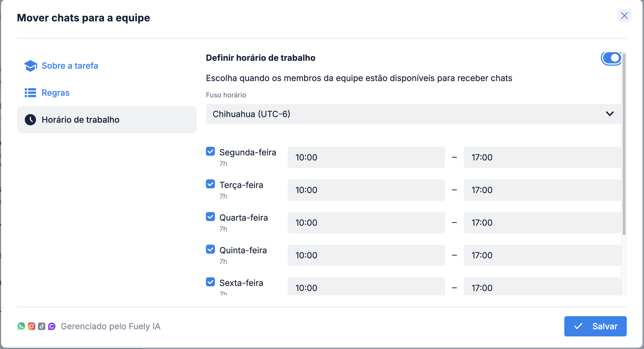644x349 pixels.
Task: Click the Instagram icon in the footer
Action: [x=32, y=326]
